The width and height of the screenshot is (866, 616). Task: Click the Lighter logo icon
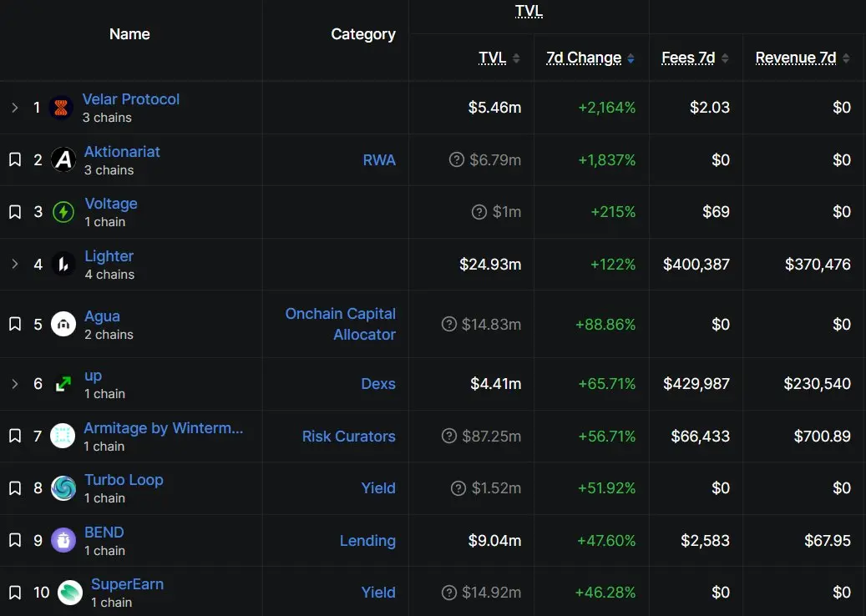coord(63,264)
